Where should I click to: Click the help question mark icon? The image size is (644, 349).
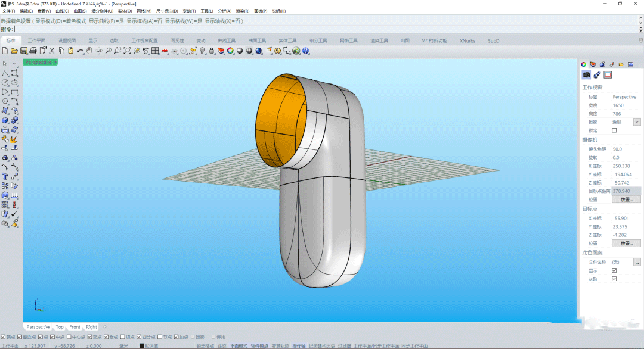coord(306,51)
